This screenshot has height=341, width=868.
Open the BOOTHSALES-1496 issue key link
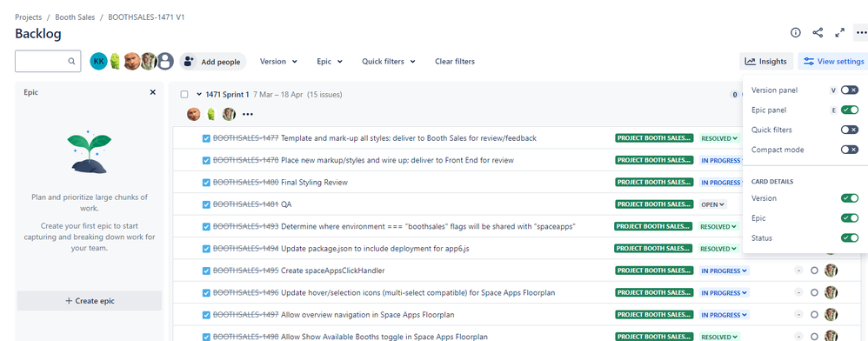click(x=246, y=293)
